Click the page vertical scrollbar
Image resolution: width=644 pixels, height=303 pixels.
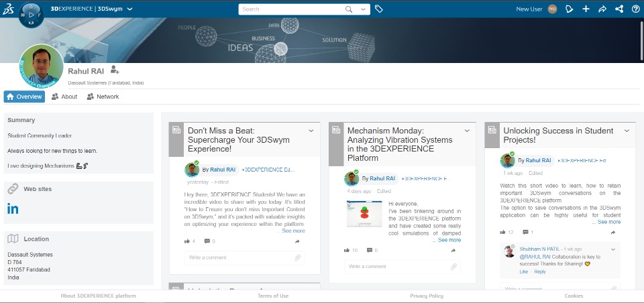tap(641, 40)
